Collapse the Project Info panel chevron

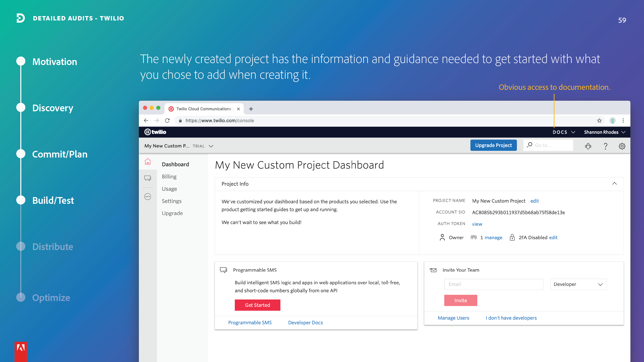coord(614,184)
